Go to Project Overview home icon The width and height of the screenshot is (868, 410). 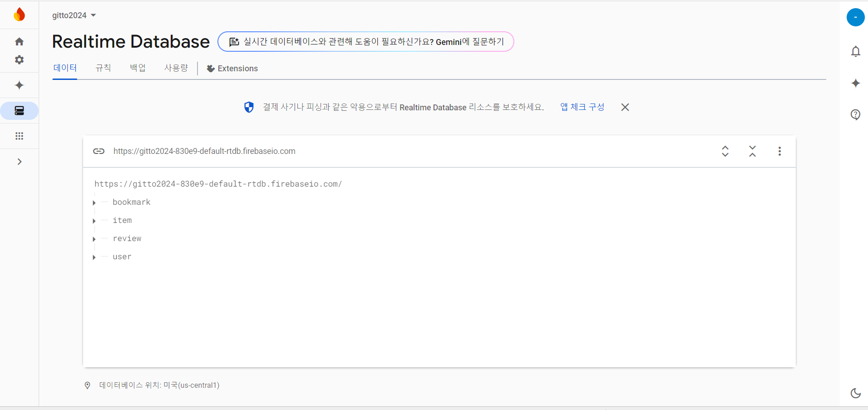coord(19,42)
